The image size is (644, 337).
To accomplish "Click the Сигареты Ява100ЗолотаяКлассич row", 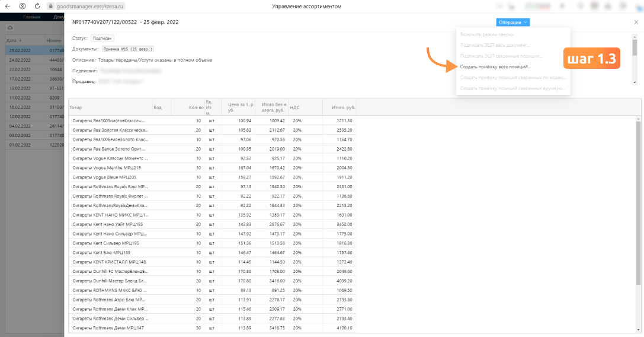I will [212, 120].
